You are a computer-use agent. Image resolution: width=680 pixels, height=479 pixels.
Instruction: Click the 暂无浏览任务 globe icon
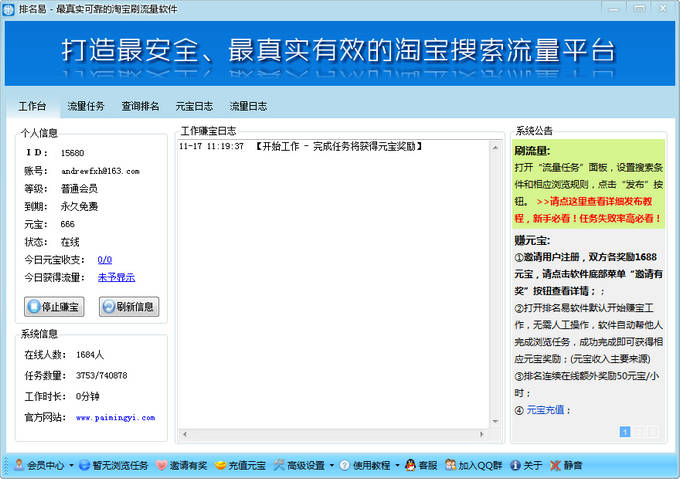click(85, 465)
